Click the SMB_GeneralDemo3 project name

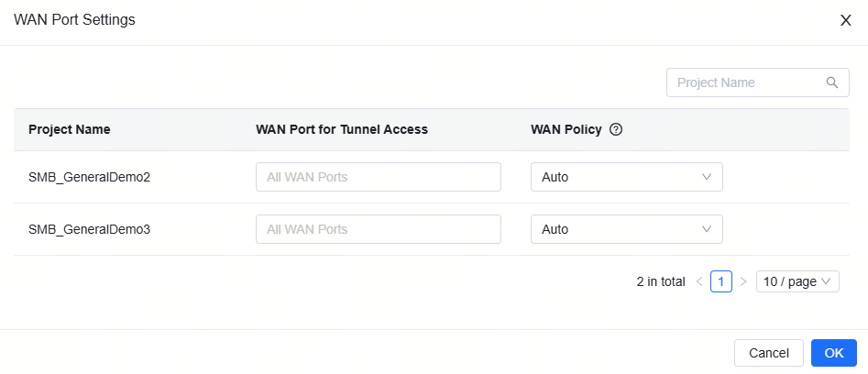click(x=90, y=229)
